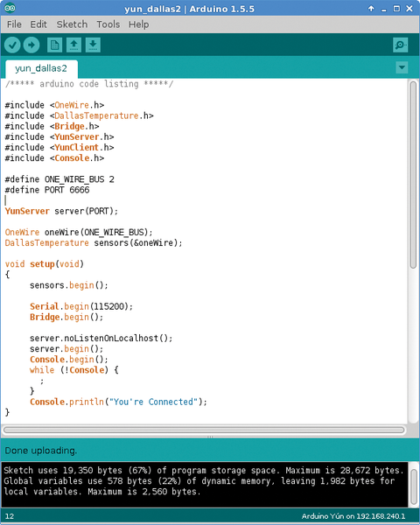
Task: Open the Sketch menu
Action: [x=72, y=24]
